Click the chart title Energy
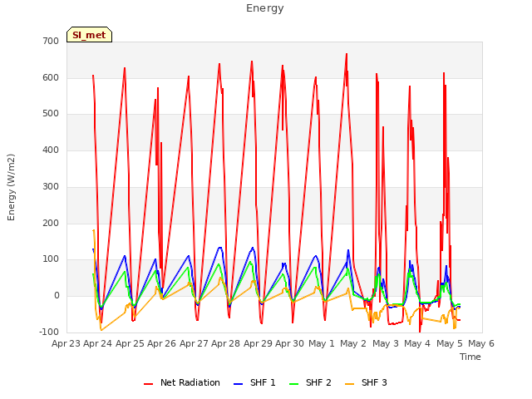This screenshot has height=399, width=532. click(x=265, y=8)
